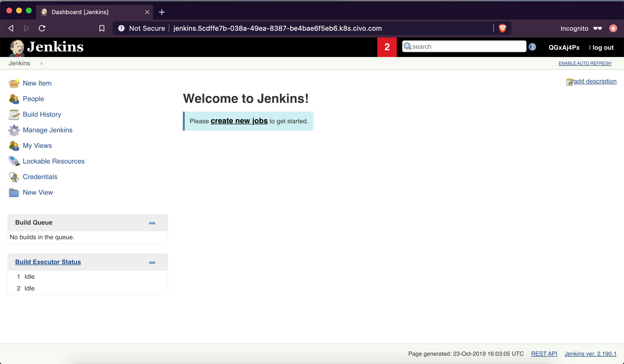Open the Build History link
Screen dimensions: 624x364
[42, 115]
